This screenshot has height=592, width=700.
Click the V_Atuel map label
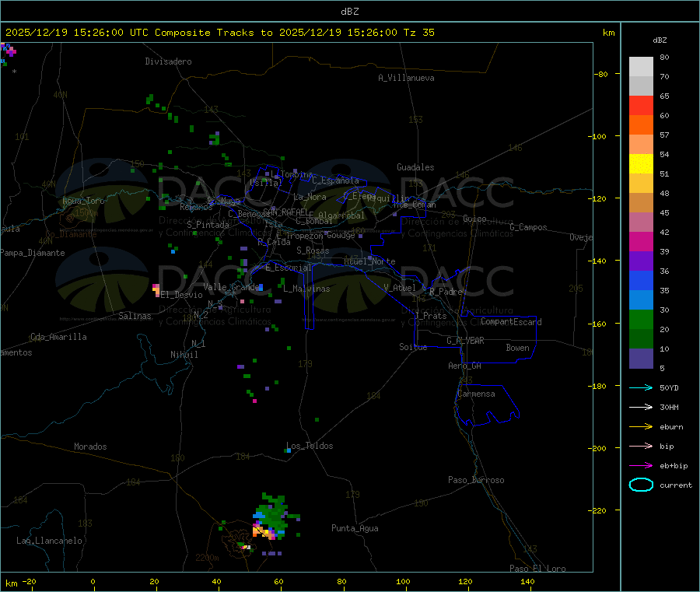[x=400, y=288]
